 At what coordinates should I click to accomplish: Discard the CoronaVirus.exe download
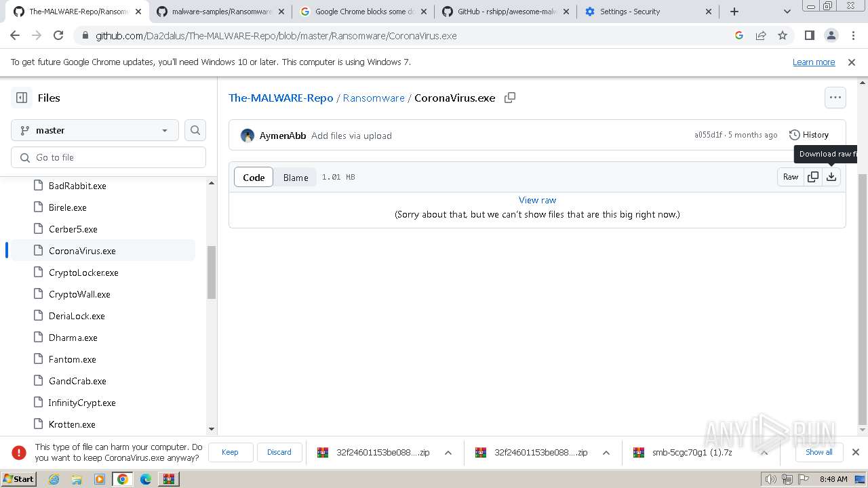pyautogui.click(x=279, y=452)
